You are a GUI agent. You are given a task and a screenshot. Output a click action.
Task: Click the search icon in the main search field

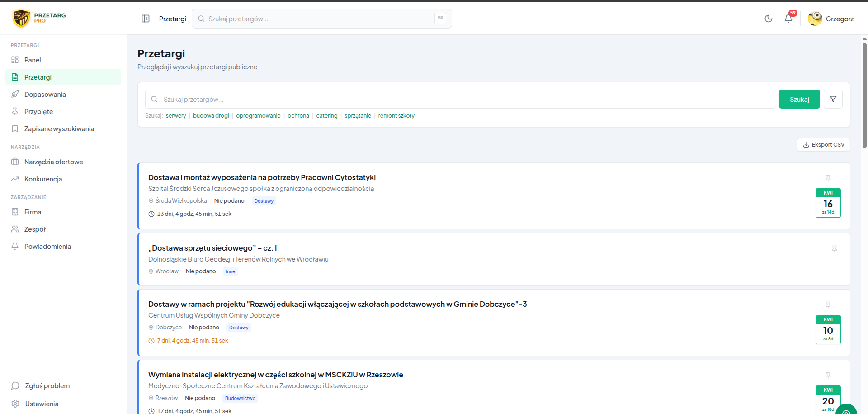154,99
